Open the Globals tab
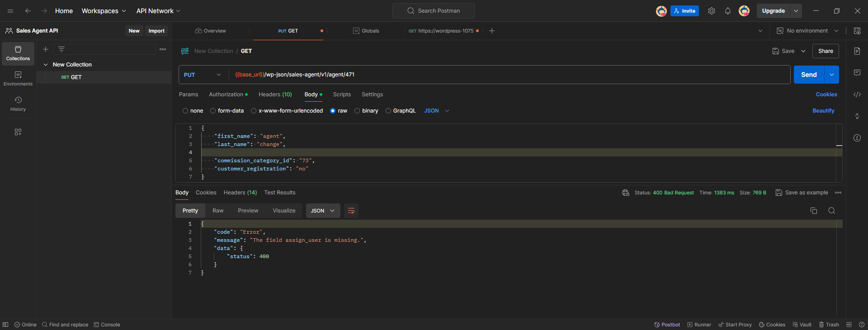 coord(366,31)
